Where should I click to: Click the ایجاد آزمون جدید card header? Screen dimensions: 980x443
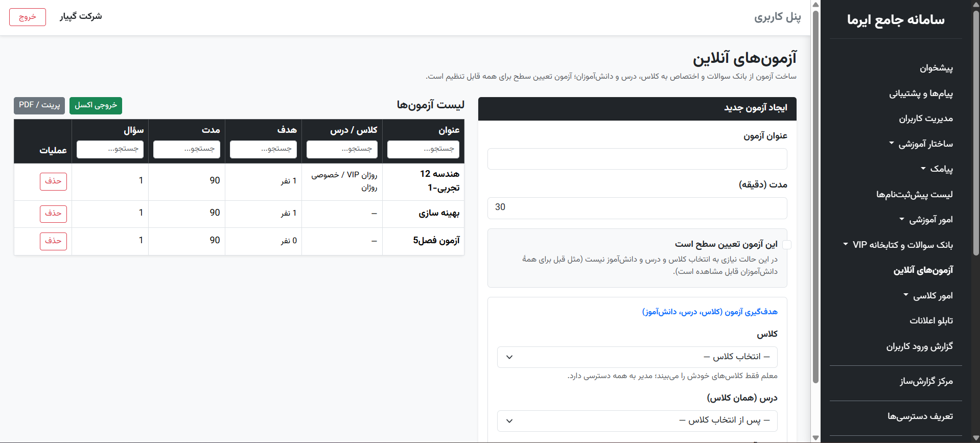pyautogui.click(x=637, y=108)
